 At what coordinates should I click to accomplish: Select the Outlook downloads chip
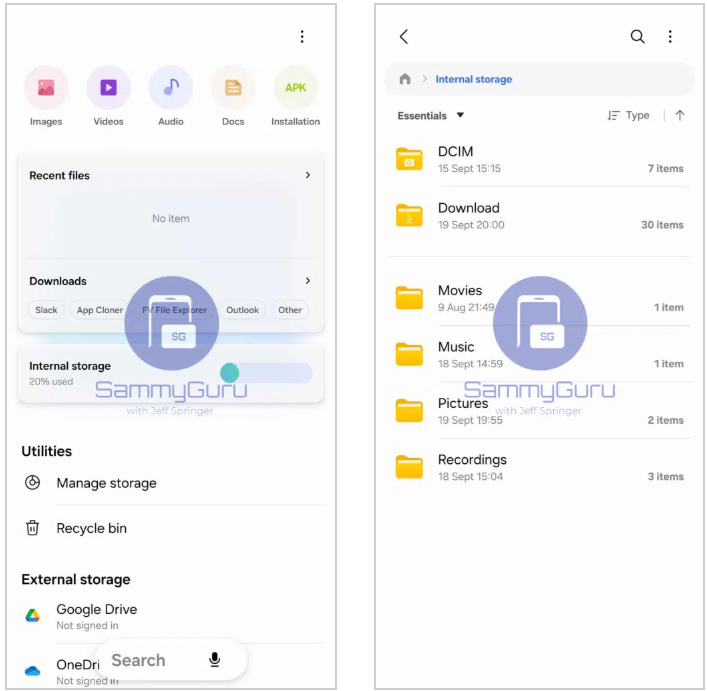(x=243, y=310)
